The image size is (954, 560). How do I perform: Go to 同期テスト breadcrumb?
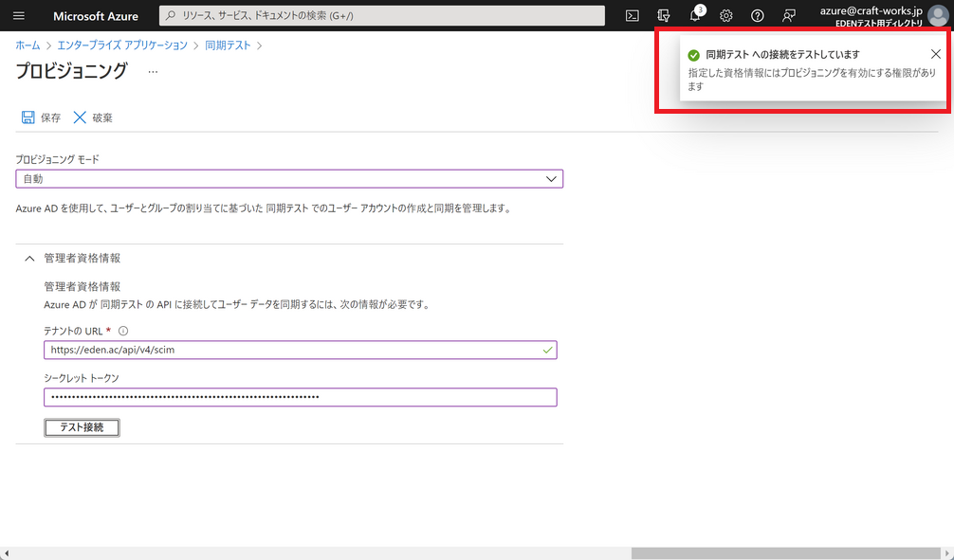pos(228,45)
